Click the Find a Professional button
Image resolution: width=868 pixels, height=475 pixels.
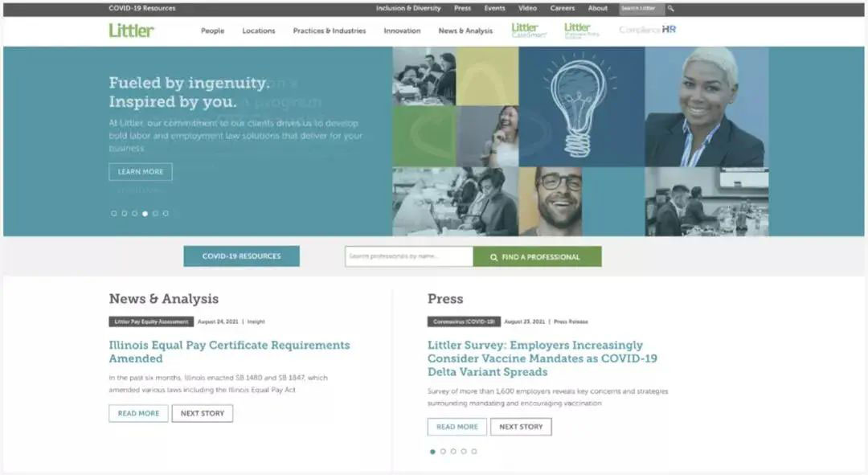coord(537,257)
